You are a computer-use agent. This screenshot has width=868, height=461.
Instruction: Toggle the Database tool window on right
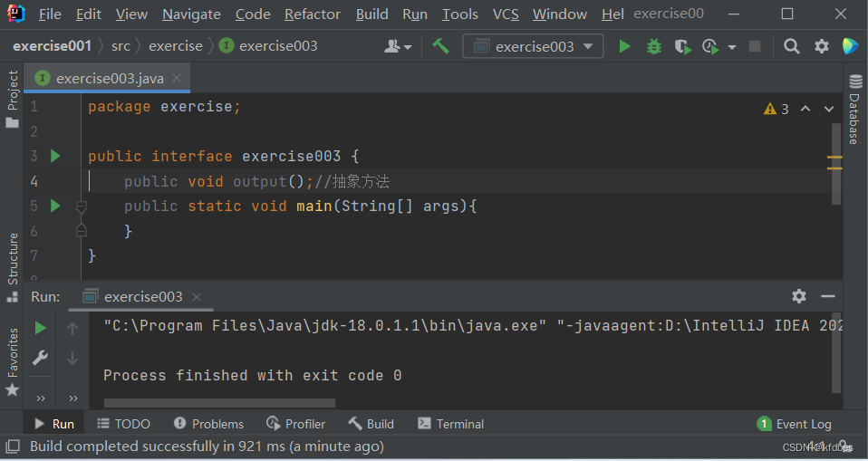click(x=854, y=110)
